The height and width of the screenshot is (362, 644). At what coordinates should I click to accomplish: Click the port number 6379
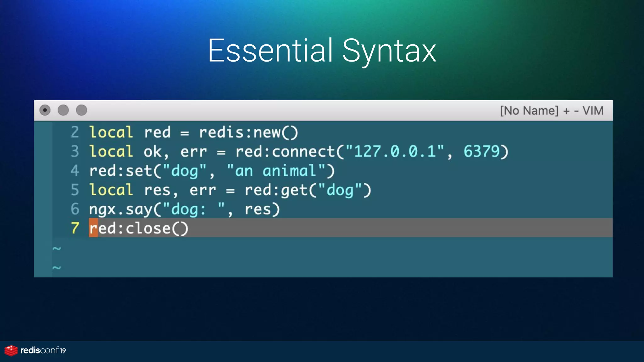[x=481, y=151]
